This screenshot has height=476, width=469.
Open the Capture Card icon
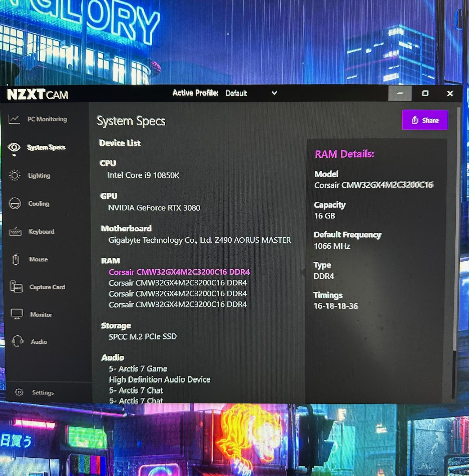click(x=16, y=287)
